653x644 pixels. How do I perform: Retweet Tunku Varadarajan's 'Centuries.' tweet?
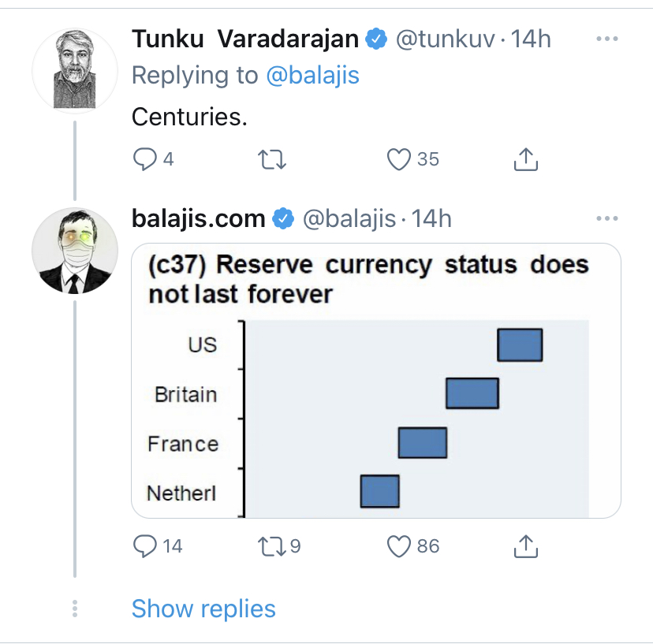272,160
